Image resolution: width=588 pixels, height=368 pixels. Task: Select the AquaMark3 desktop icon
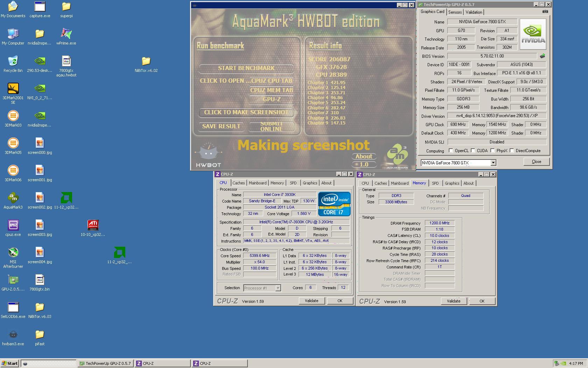tap(13, 201)
